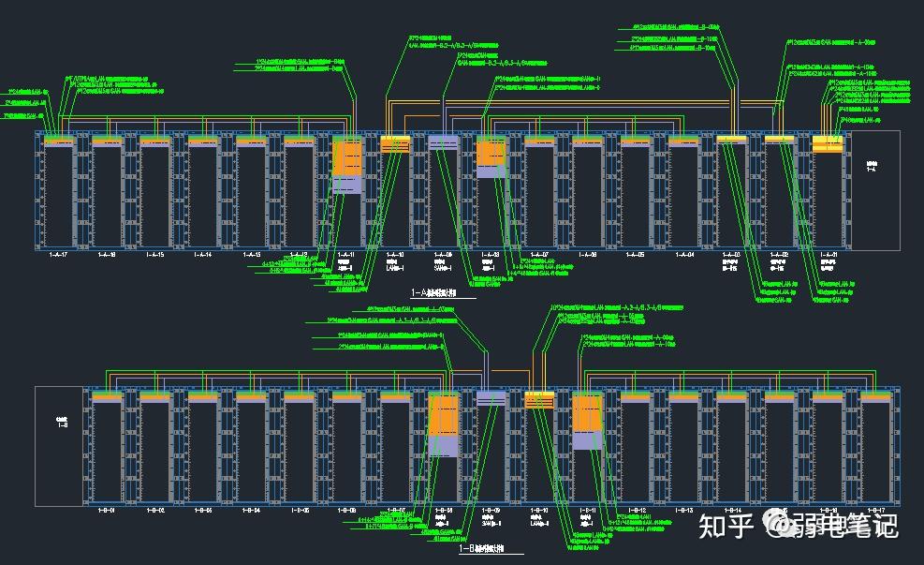This screenshot has width=924, height=565.
Task: Select the rack label 1-B-02
Action: click(155, 510)
